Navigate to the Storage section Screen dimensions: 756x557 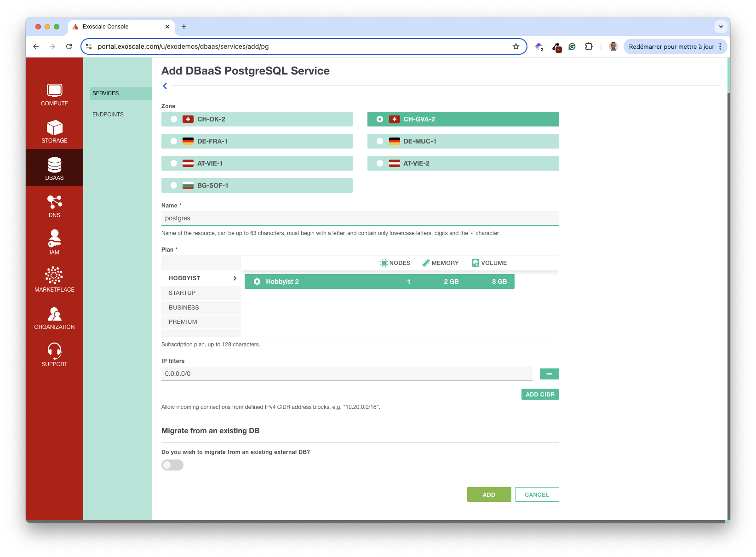coord(54,132)
